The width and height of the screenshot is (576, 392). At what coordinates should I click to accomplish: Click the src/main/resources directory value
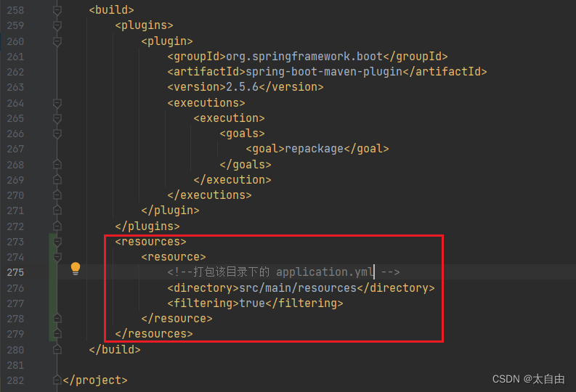[x=298, y=287]
